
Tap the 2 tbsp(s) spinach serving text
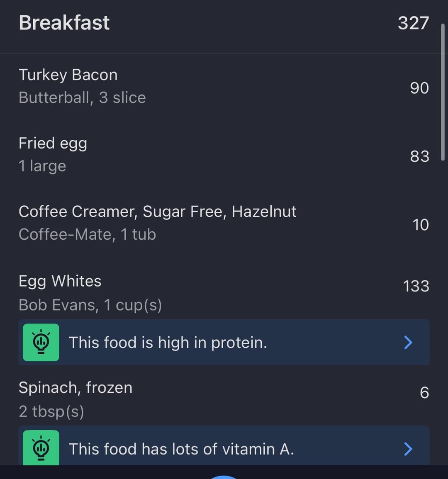(51, 411)
